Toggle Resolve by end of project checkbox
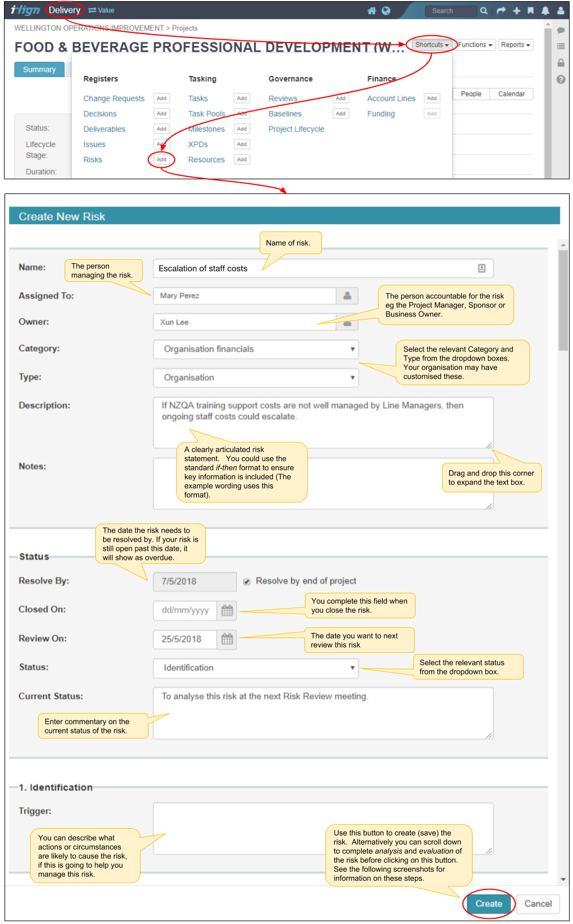 click(247, 581)
